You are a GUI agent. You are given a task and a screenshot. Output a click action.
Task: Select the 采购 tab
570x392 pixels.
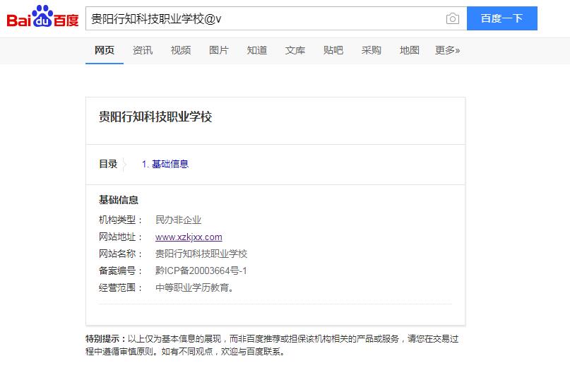(372, 50)
